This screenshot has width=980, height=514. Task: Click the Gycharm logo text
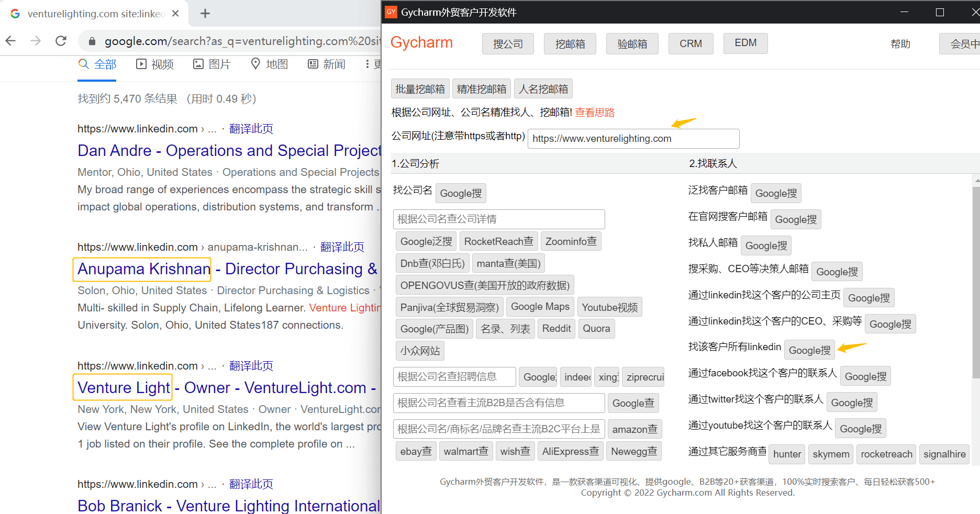[x=421, y=42]
